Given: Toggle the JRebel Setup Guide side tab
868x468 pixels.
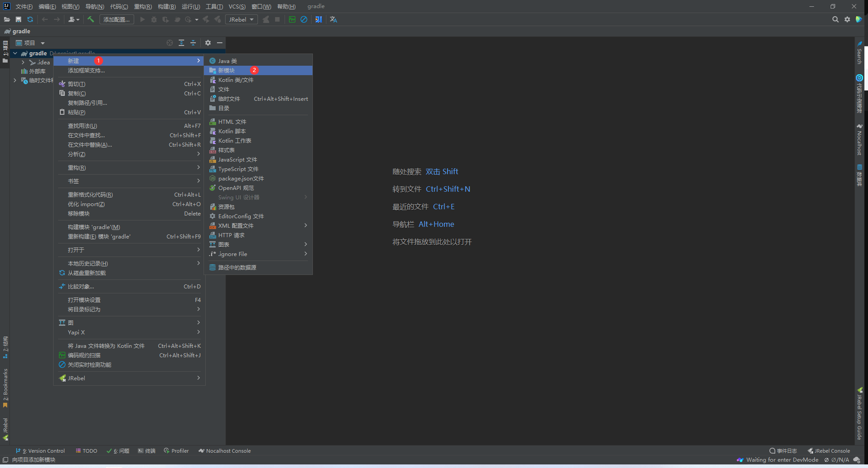Looking at the screenshot, I should pos(859,414).
